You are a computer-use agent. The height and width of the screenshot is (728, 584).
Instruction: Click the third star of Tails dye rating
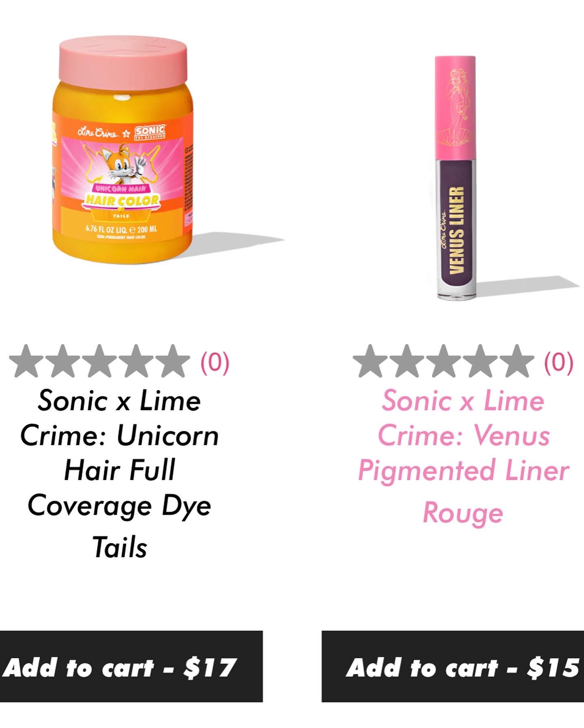pos(99,361)
